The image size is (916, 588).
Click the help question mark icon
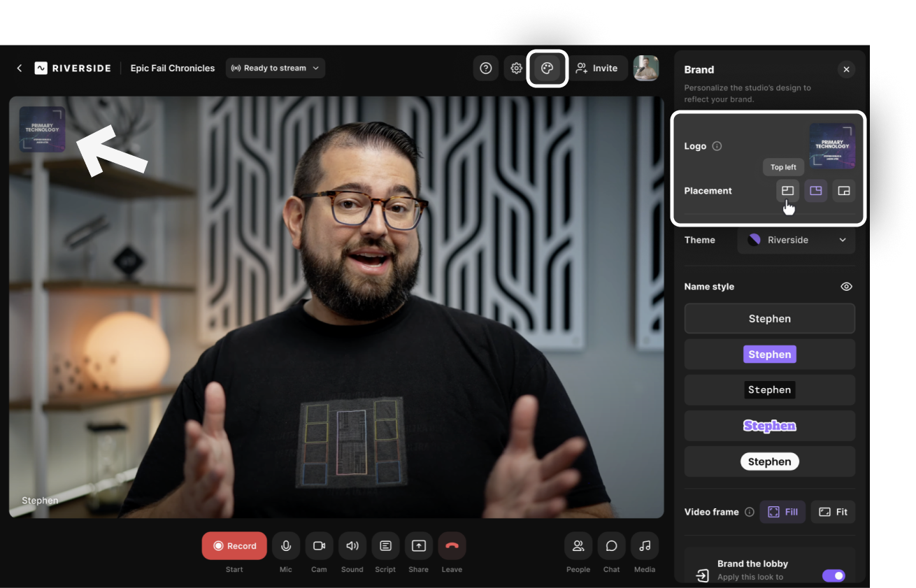click(486, 69)
